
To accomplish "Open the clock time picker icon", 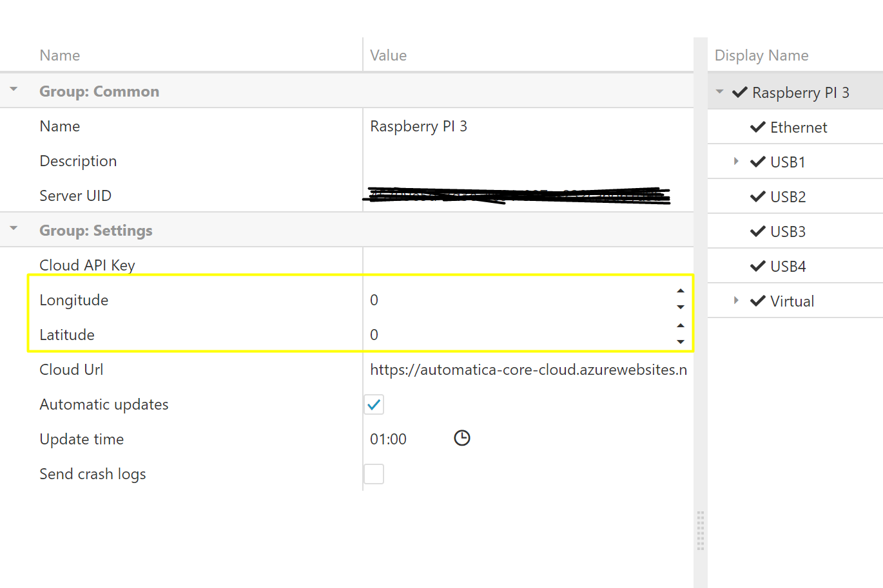I will click(462, 438).
